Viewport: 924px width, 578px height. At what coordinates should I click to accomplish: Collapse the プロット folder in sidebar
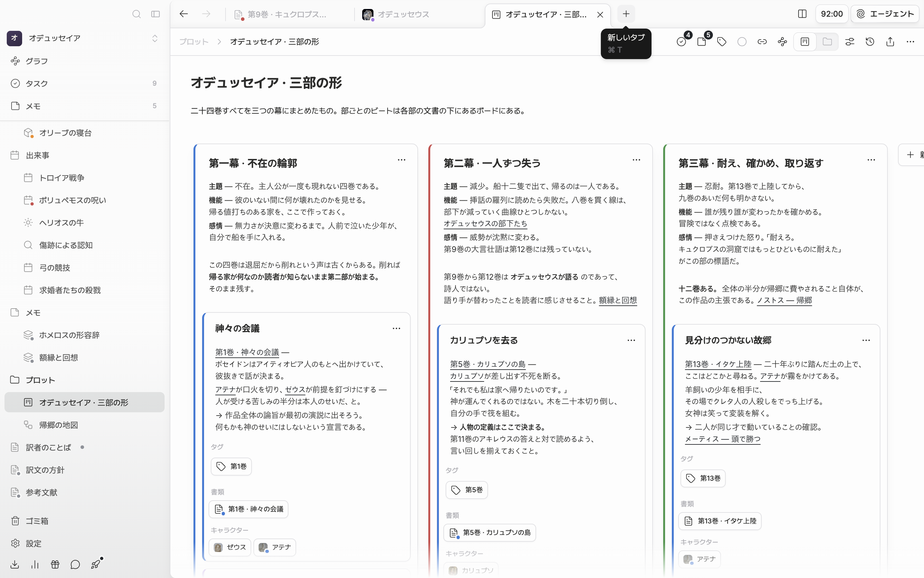(84, 380)
